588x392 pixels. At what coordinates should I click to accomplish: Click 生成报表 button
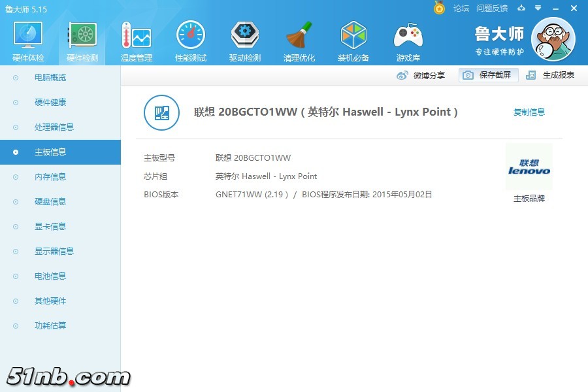551,75
